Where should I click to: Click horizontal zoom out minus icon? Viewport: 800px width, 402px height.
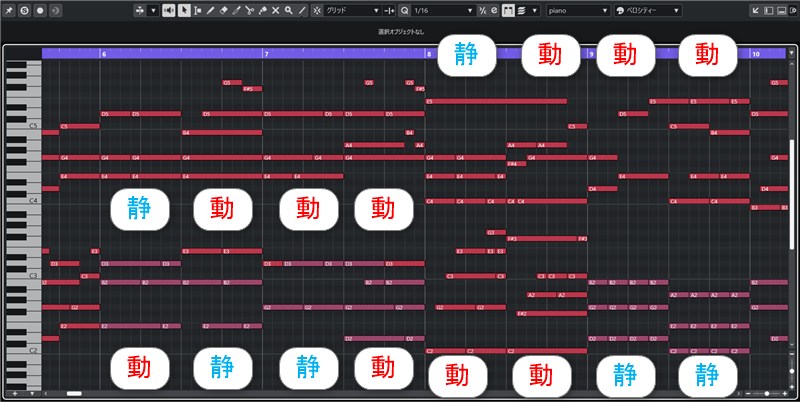point(748,393)
